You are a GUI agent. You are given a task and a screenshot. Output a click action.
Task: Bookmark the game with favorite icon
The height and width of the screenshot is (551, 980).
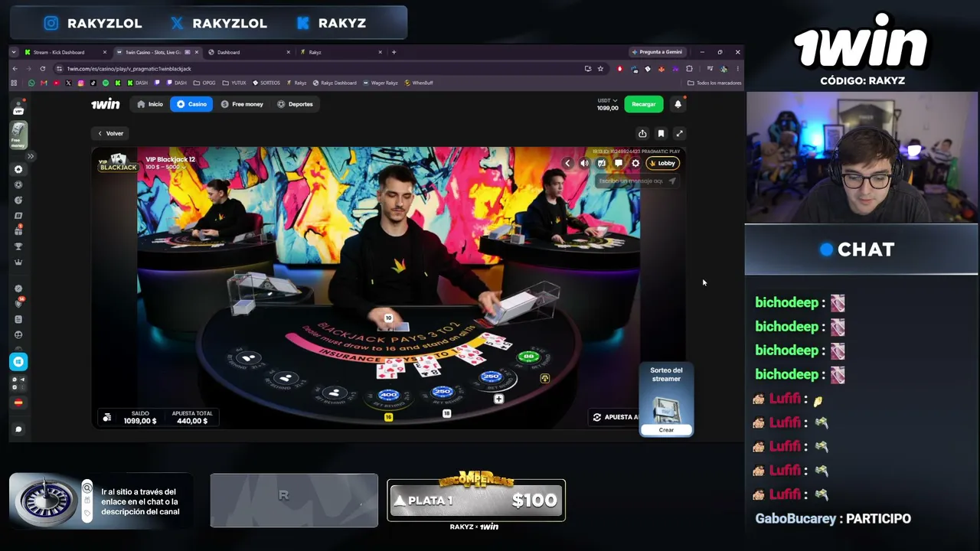[x=661, y=133]
